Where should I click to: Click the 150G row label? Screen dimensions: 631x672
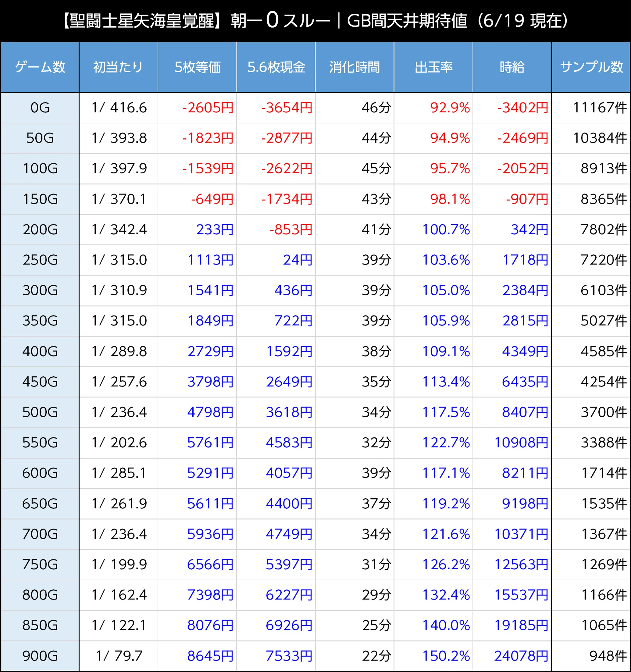[40, 199]
